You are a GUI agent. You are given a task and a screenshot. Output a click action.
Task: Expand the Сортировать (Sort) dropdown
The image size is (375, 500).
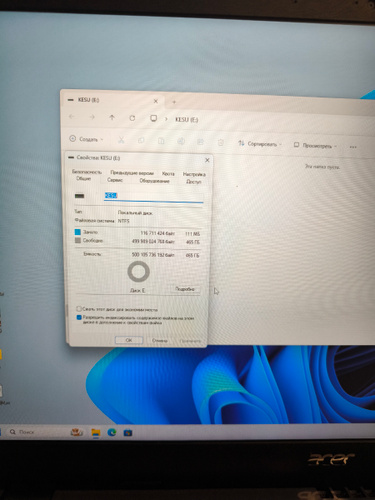click(260, 144)
